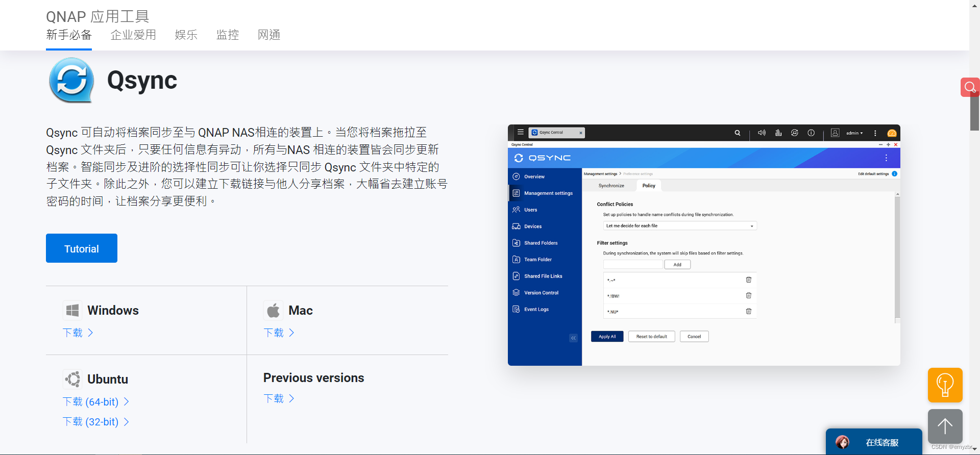Click the notifications stack icon in NAS toolbar

tap(778, 133)
